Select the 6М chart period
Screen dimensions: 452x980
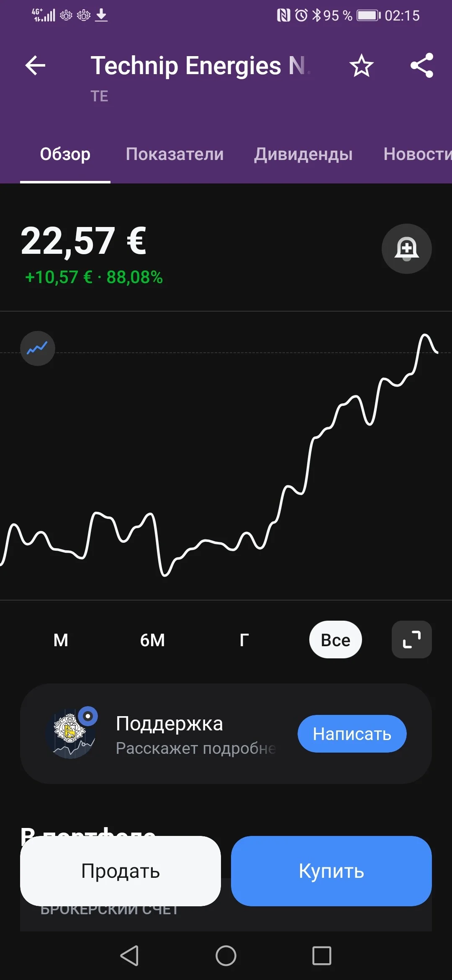point(152,640)
